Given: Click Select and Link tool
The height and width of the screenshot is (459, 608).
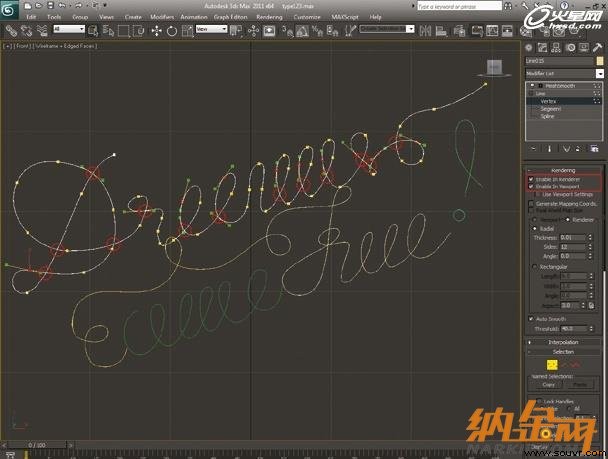Looking at the screenshot, I should pos(12,31).
